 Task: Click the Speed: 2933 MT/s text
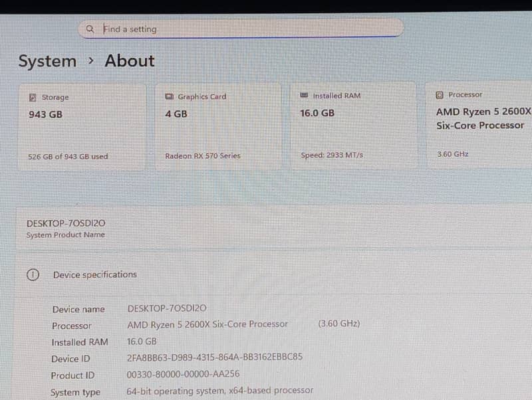click(x=332, y=155)
